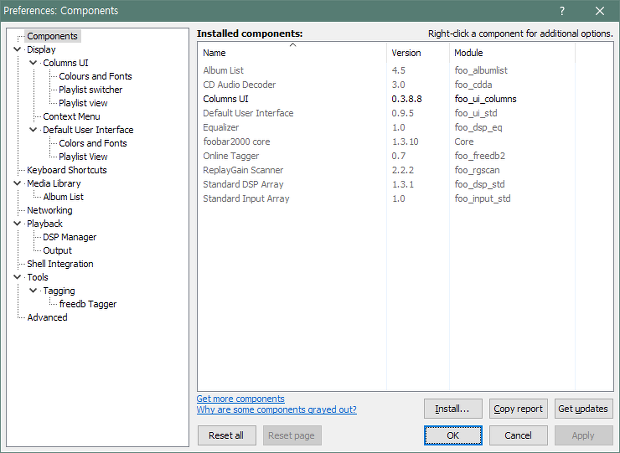The height and width of the screenshot is (453, 620).
Task: Collapse the Media Library node
Action: click(x=17, y=183)
